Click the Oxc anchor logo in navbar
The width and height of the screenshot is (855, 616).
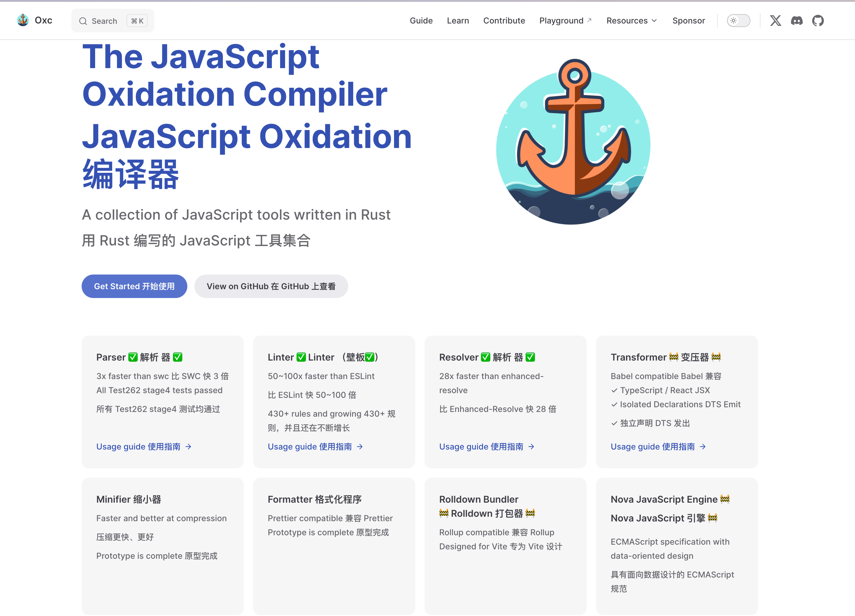click(23, 20)
